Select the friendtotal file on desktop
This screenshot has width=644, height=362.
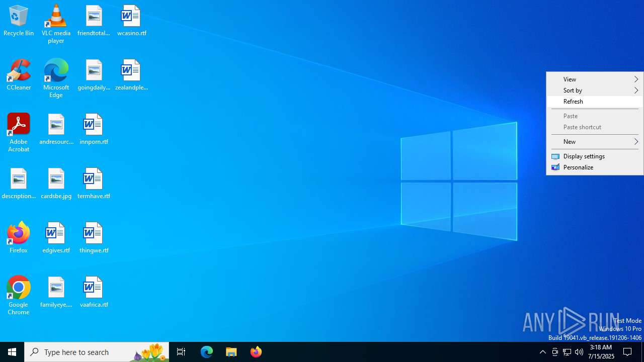pyautogui.click(x=94, y=21)
